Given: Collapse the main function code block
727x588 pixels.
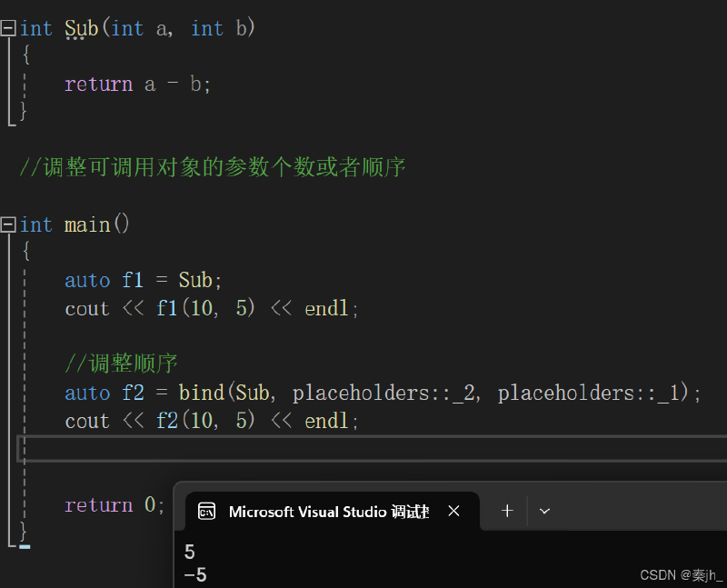Looking at the screenshot, I should (x=8, y=224).
